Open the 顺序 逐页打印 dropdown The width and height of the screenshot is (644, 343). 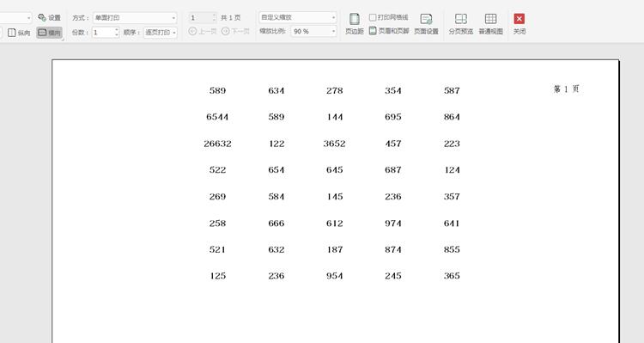click(161, 32)
